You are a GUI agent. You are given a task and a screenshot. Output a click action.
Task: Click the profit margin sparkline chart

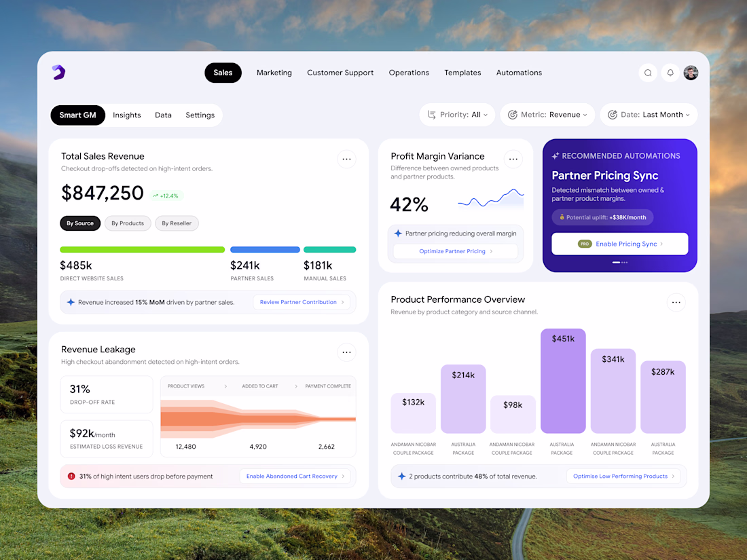pos(491,199)
